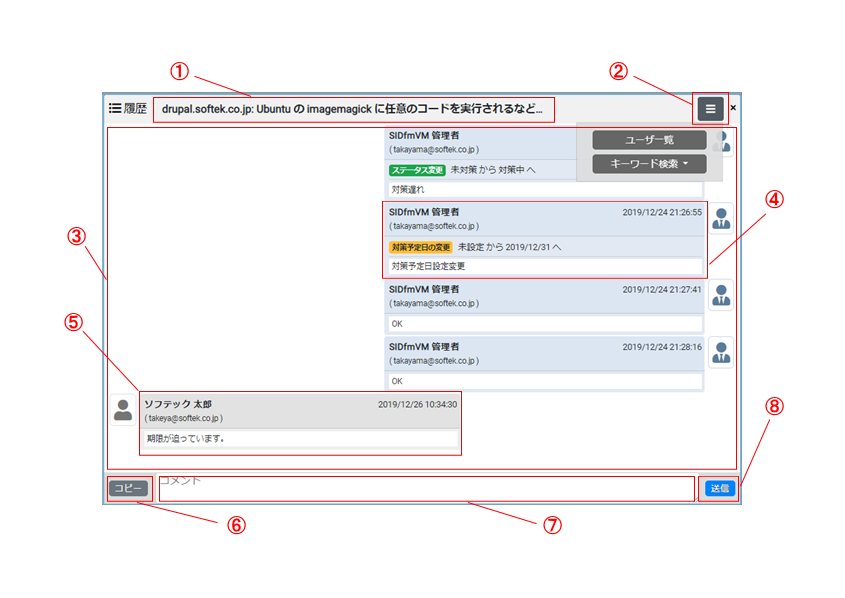
Task: Click the 対策遅れ comment text
Action: point(408,190)
